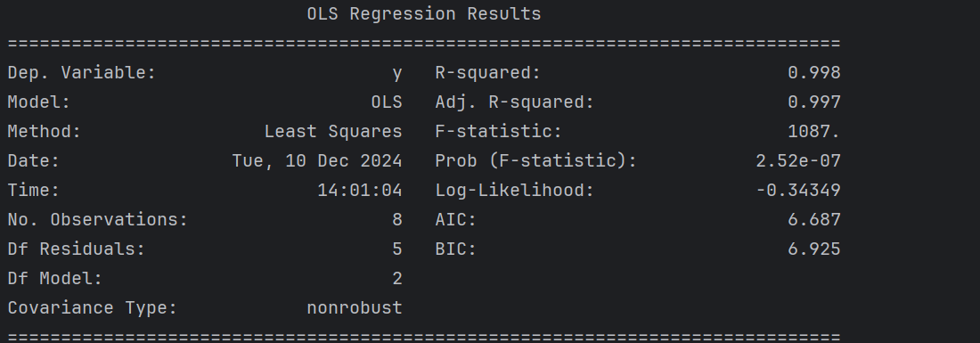Select the Prob (F-statistic) value 2.52e-07

click(798, 160)
